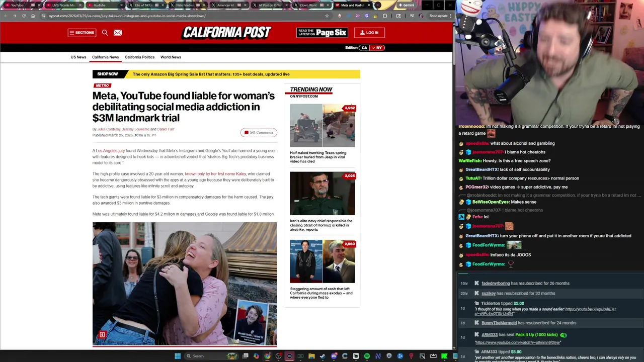The image size is (644, 362).
Task: Open the 541 Comments button
Action: (259, 133)
